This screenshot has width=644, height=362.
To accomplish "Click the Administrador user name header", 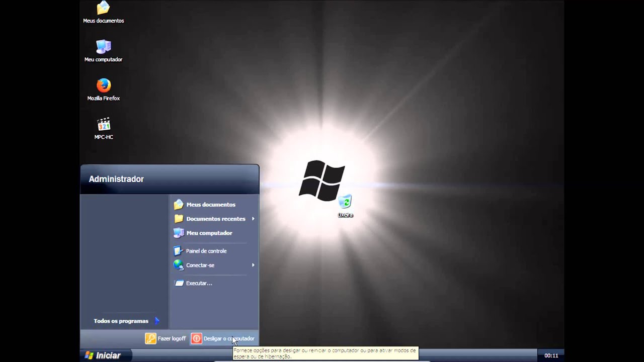I will click(116, 179).
